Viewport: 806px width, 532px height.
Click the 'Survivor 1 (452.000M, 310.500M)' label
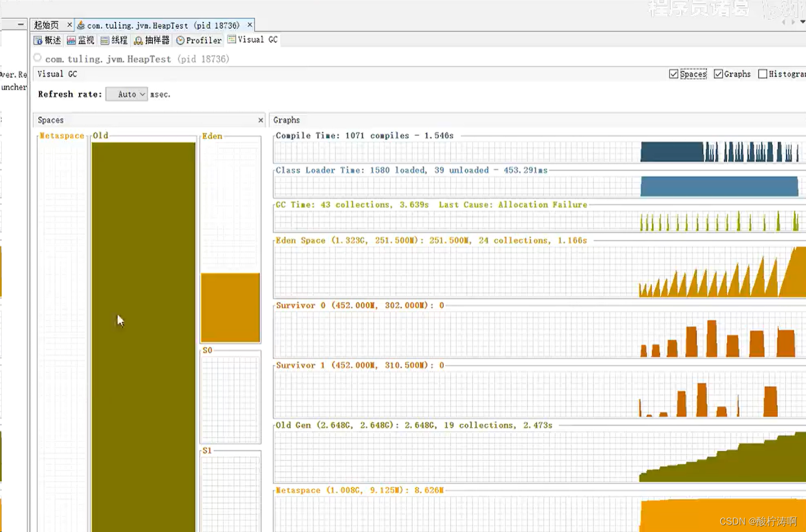click(x=360, y=365)
